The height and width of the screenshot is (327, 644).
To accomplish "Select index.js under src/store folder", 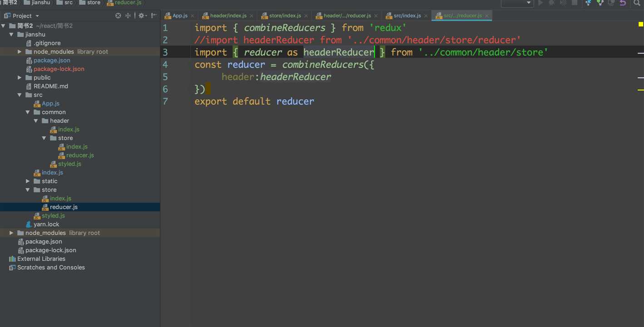I will click(x=60, y=198).
